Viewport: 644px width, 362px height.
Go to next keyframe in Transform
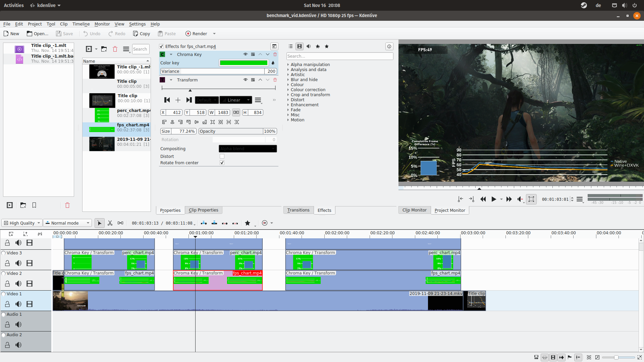click(189, 100)
